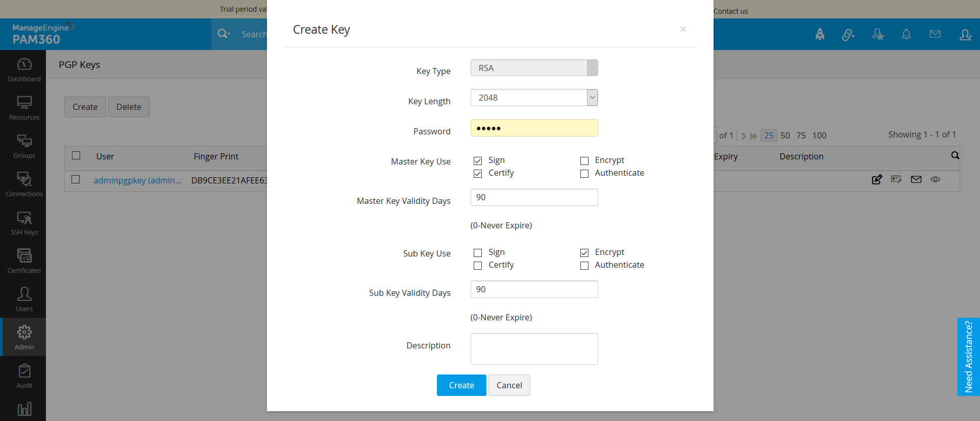
Task: Click the notifications bell icon
Action: pos(906,34)
